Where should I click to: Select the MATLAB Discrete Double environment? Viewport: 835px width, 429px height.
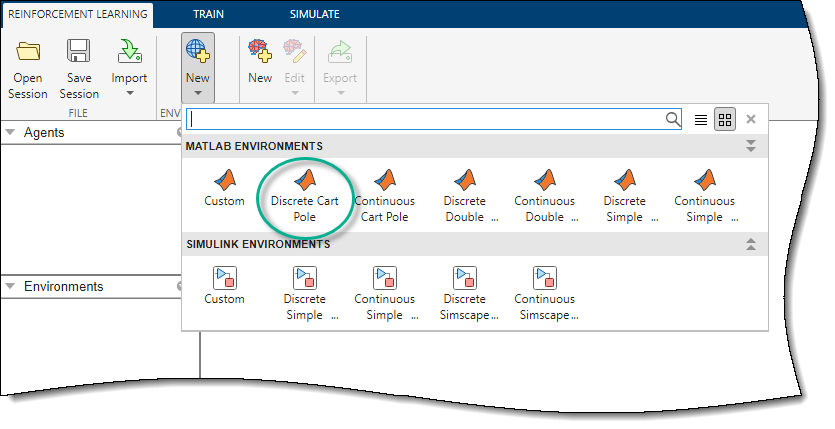click(465, 196)
